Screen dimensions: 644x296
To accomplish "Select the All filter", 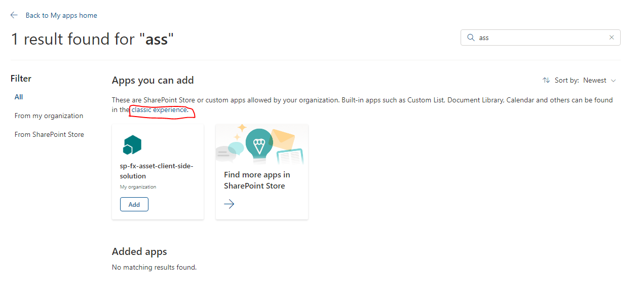I will 19,97.
